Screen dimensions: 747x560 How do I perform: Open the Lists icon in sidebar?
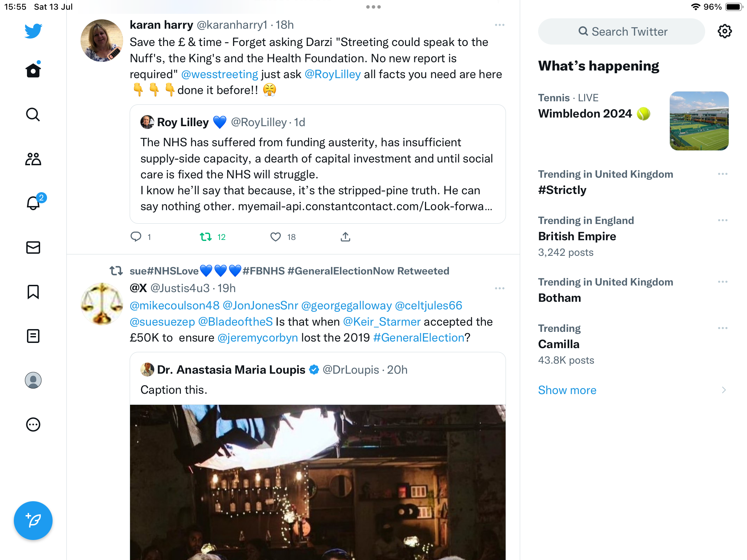point(33,336)
